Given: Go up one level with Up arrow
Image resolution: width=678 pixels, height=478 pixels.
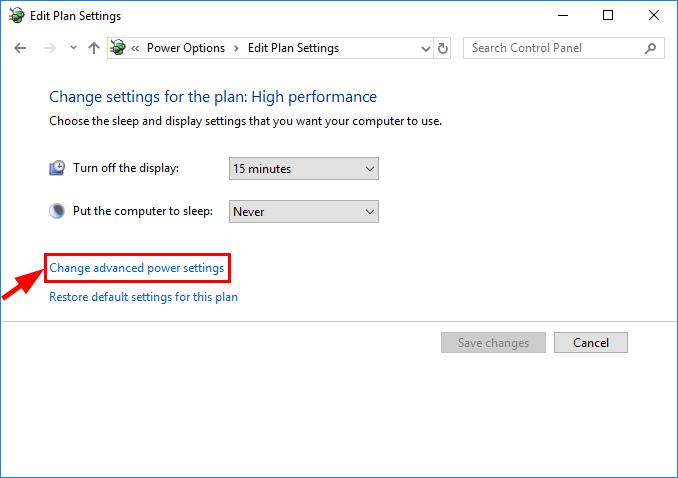Looking at the screenshot, I should click(94, 48).
